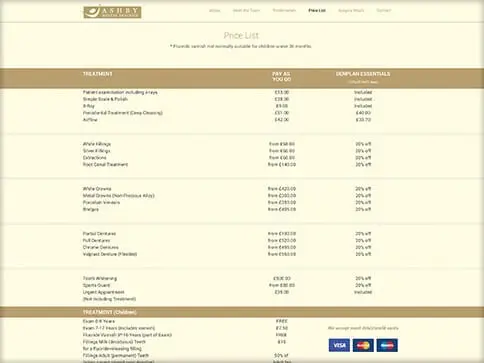Image resolution: width=484 pixels, height=363 pixels.
Task: Click the Price List page heading
Action: pos(241,35)
